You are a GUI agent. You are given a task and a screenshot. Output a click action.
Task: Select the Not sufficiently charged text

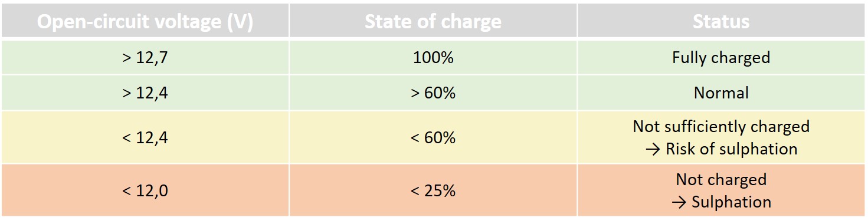pos(721,126)
